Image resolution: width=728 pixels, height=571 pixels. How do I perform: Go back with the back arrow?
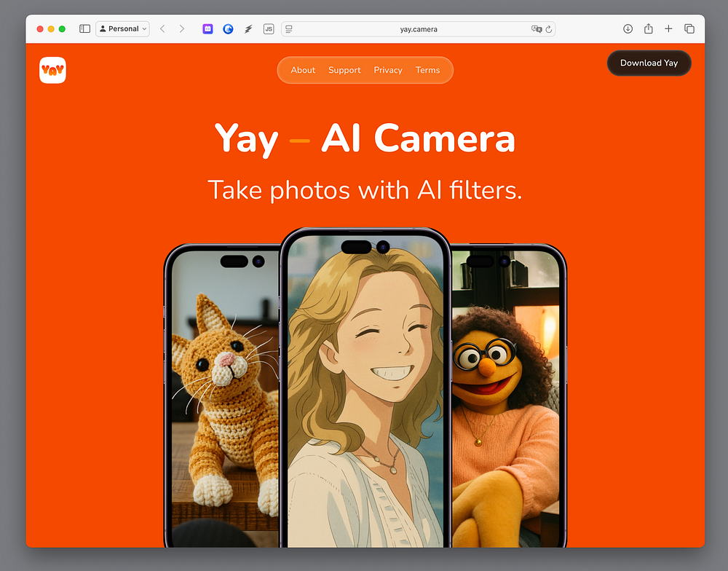[x=162, y=29]
